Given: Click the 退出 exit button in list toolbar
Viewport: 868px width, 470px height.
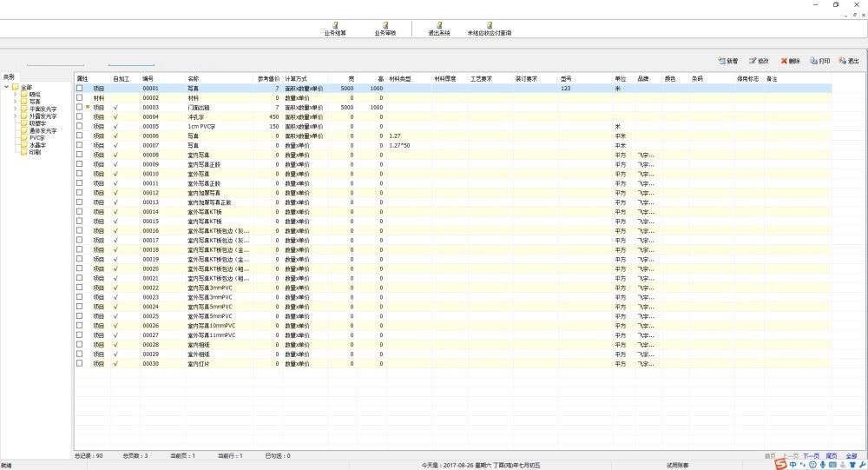Looking at the screenshot, I should click(849, 61).
